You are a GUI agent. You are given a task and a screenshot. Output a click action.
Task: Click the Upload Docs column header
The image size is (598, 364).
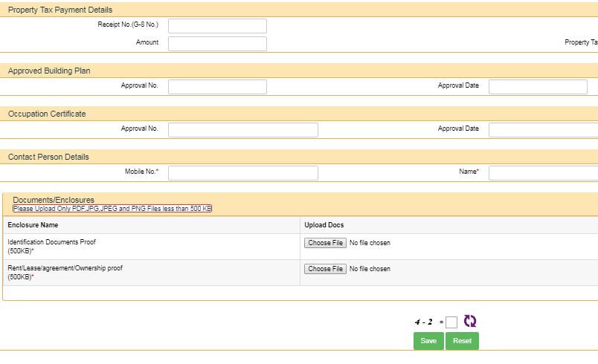tap(324, 225)
